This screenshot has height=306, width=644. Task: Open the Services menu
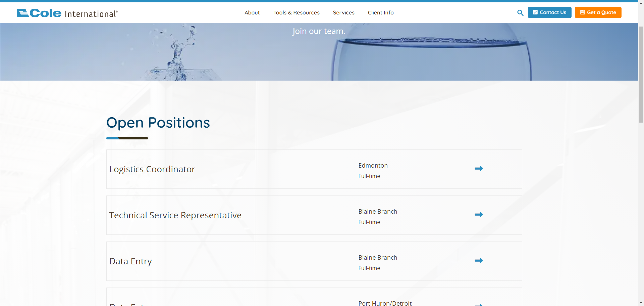click(343, 13)
